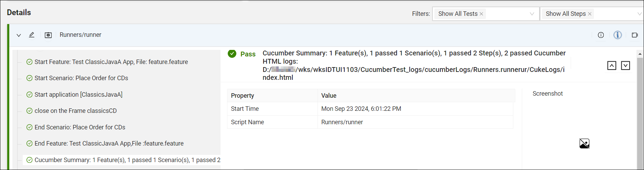The width and height of the screenshot is (644, 170).
Task: Select the Start Feature: Test ClassicJavaA App step
Action: [x=111, y=62]
